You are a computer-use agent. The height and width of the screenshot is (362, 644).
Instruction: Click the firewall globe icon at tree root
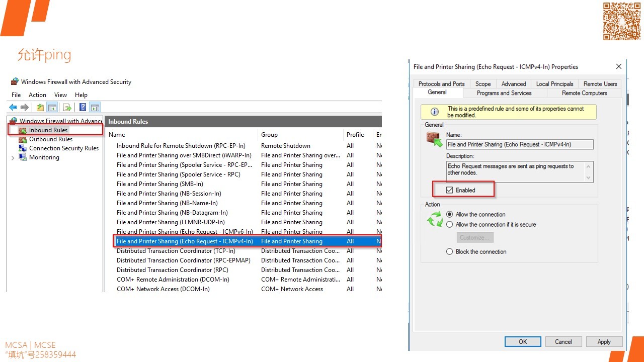(x=14, y=121)
